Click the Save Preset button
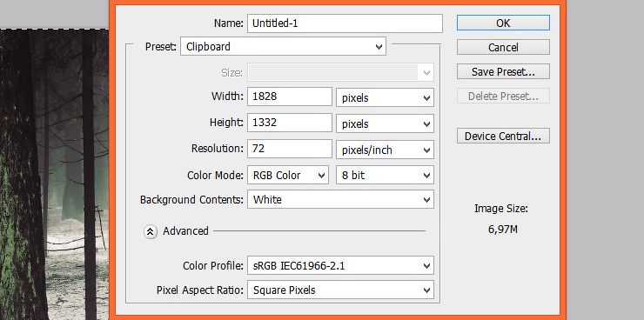This screenshot has height=320, width=644. coord(503,71)
